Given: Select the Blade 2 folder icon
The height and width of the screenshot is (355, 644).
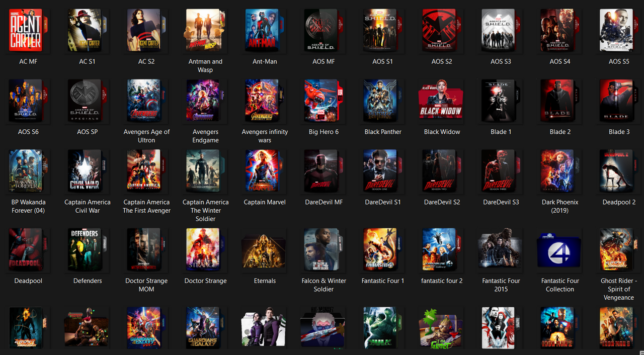Looking at the screenshot, I should point(560,101).
